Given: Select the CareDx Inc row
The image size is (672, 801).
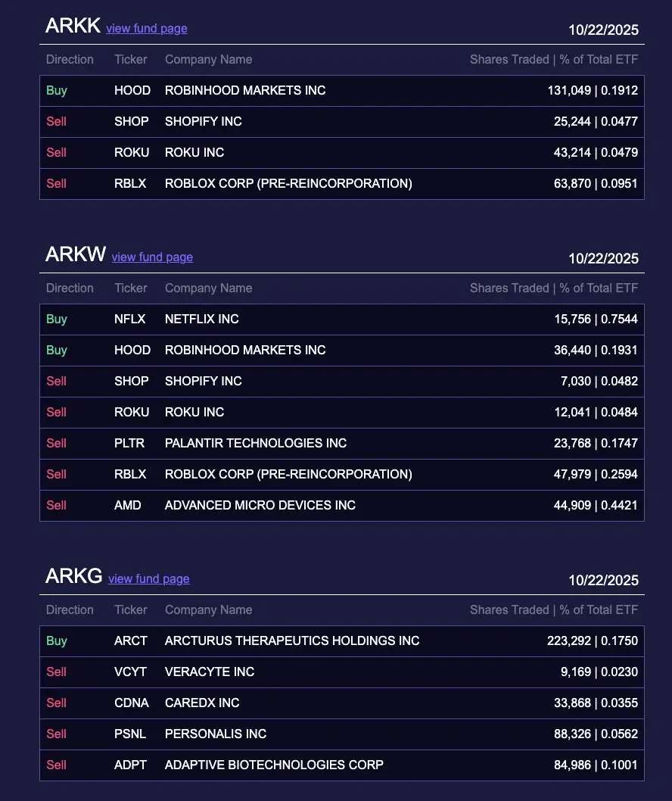Looking at the screenshot, I should (x=341, y=703).
